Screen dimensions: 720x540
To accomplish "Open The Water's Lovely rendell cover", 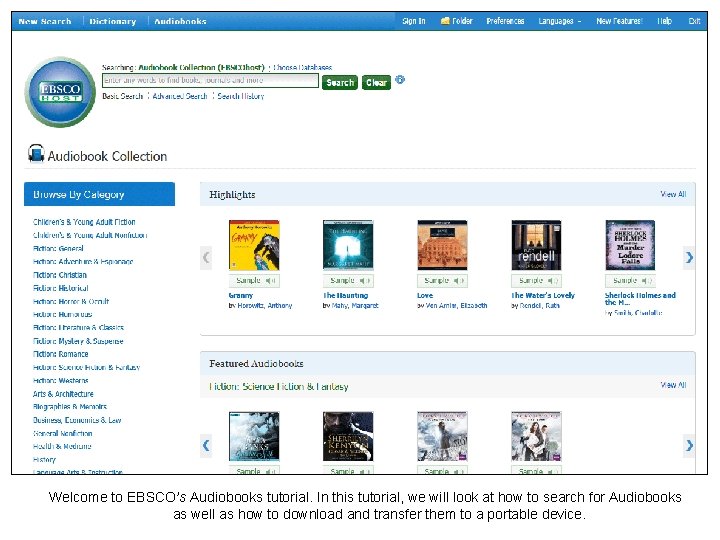I will (536, 245).
